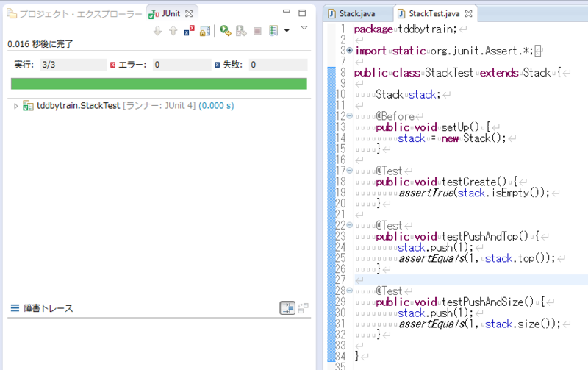Click the 失敗 count field showing 0

[x=278, y=65]
